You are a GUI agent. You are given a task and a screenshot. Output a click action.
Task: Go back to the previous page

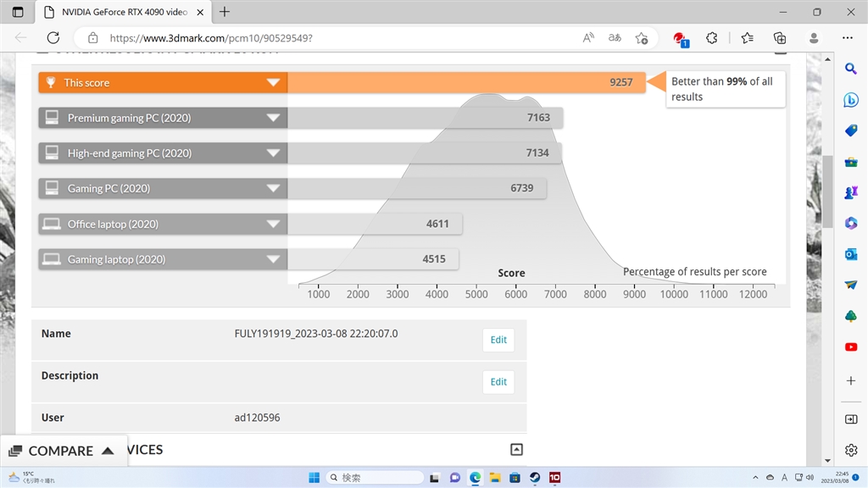tap(21, 37)
